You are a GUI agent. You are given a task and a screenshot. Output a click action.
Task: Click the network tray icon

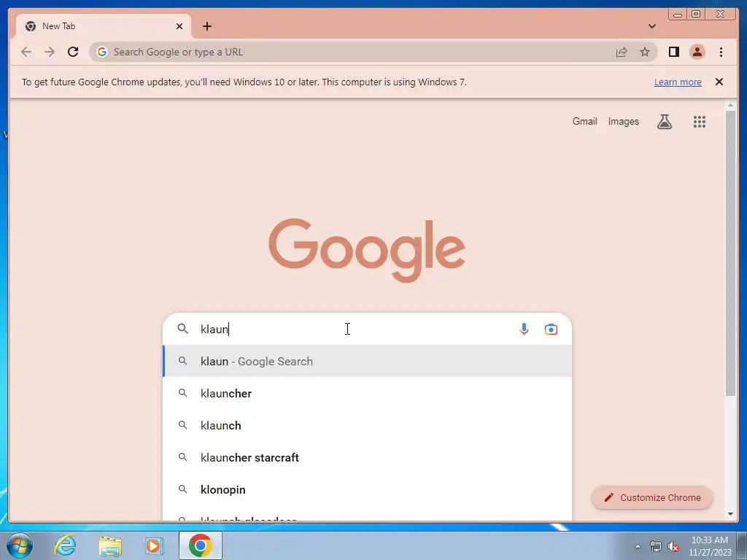tap(656, 547)
